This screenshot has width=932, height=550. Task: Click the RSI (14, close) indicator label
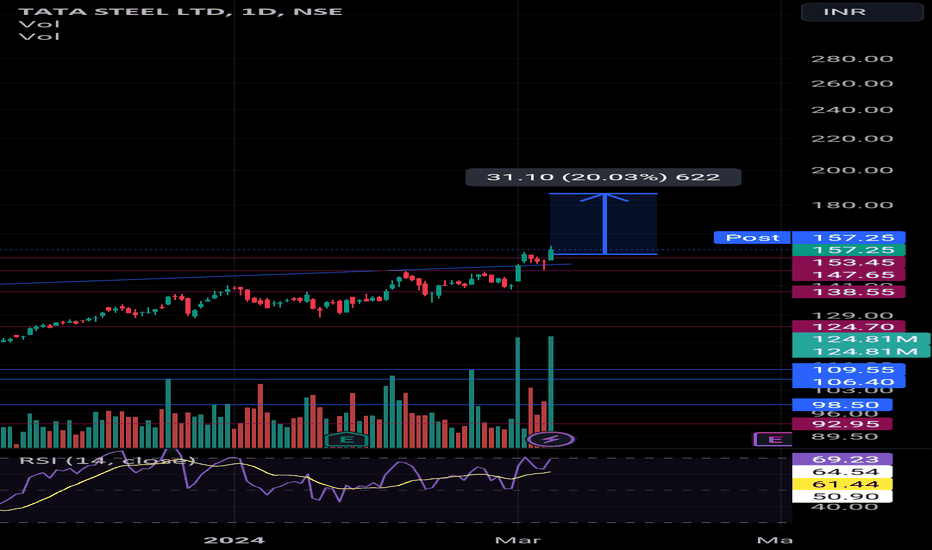click(107, 461)
